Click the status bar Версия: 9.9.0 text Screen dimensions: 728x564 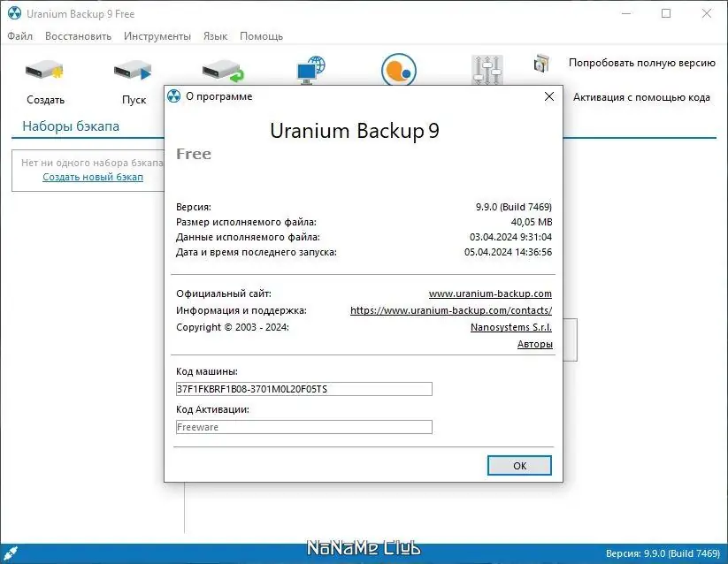coord(663,553)
